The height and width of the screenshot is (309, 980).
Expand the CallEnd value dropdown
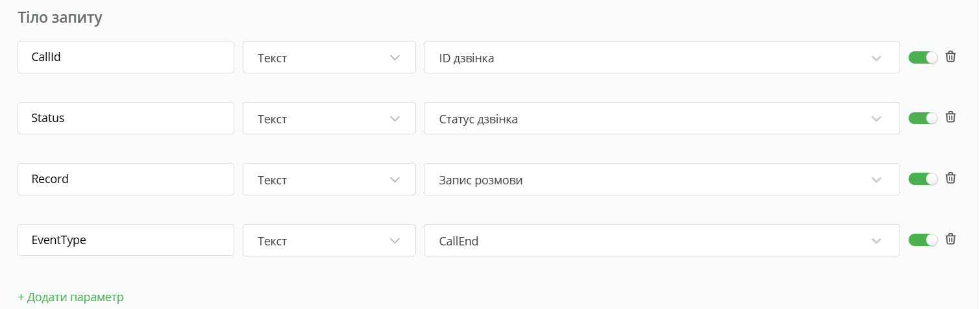click(x=661, y=241)
